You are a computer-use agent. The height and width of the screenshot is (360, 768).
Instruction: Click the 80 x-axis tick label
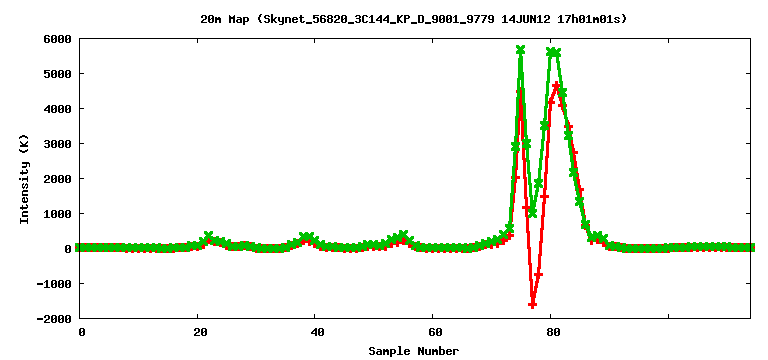tap(552, 332)
